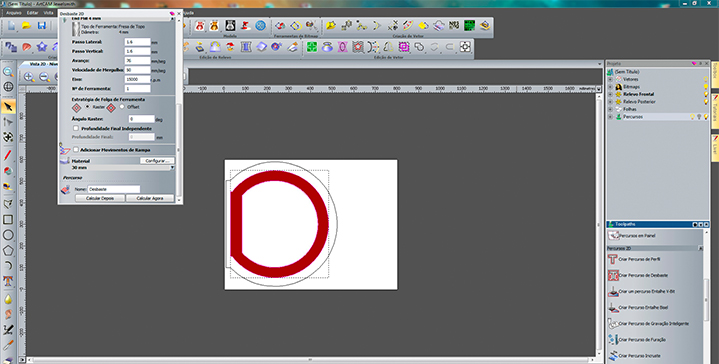Click Criar um percurso Entalhe V-Bit

tap(647, 291)
